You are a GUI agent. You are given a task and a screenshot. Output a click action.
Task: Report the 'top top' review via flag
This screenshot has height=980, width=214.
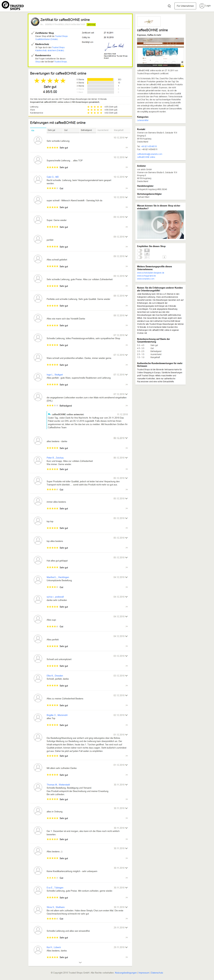[127, 528]
